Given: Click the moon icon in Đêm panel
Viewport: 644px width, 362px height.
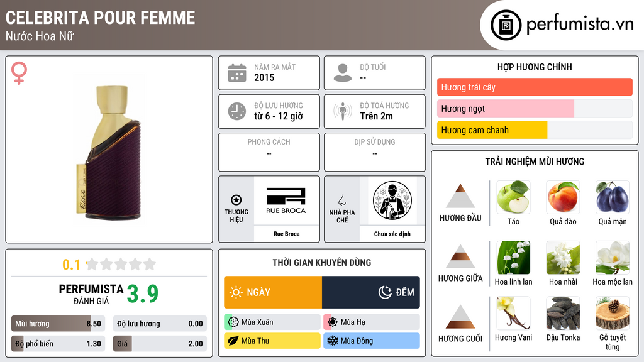Looking at the screenshot, I should [385, 292].
